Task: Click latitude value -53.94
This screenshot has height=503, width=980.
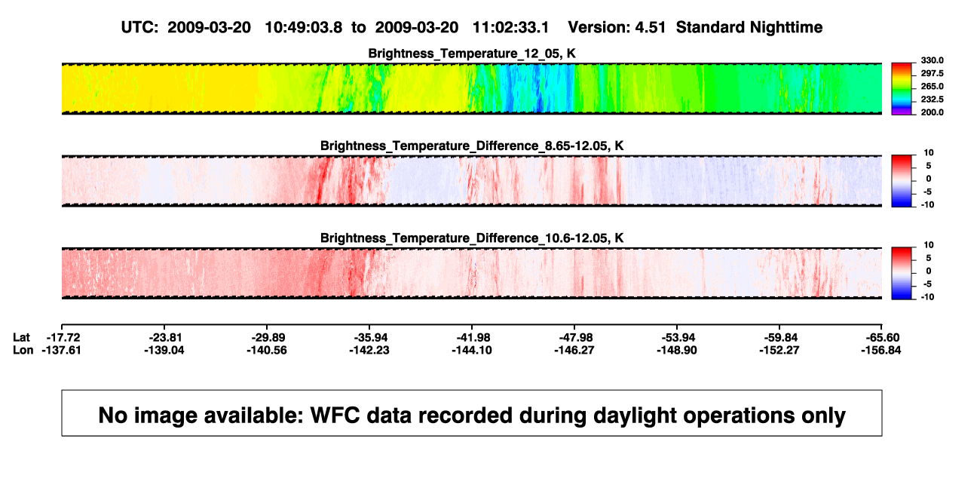Action: coord(677,337)
